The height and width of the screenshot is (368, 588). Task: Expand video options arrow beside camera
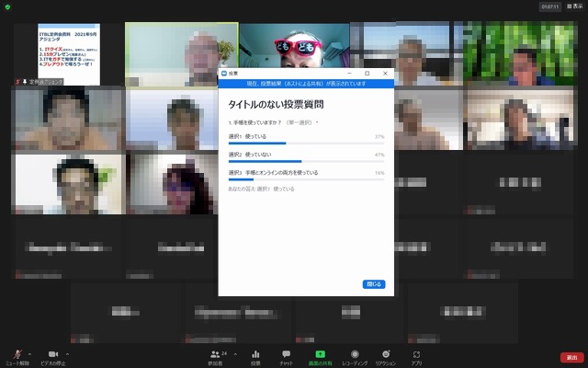67,353
